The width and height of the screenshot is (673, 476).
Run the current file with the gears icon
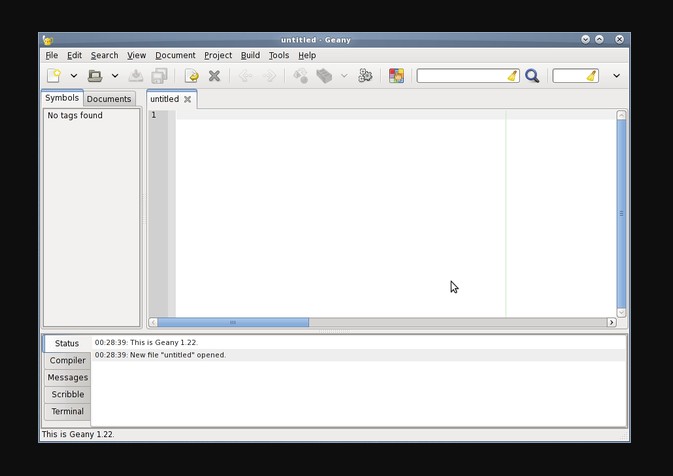[x=365, y=76]
